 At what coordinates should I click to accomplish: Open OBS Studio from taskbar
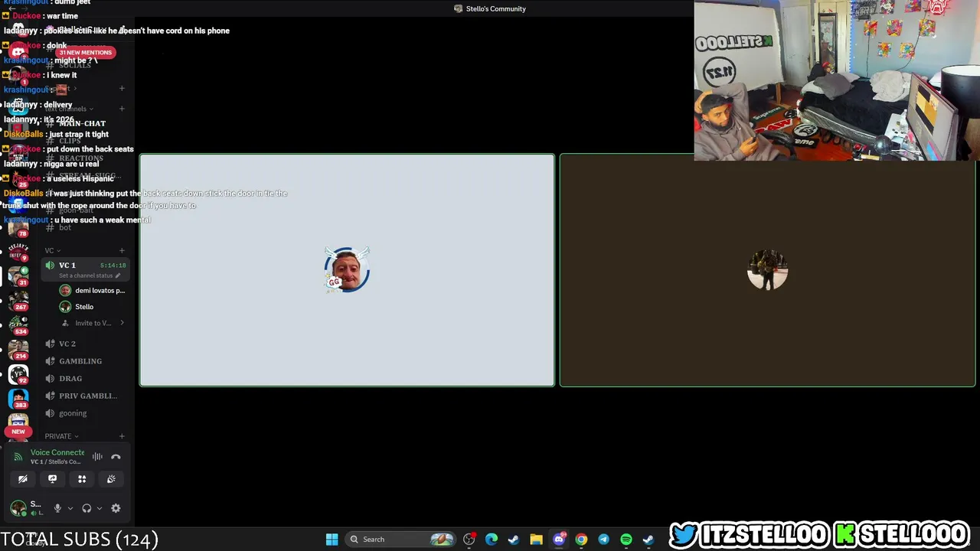click(469, 540)
